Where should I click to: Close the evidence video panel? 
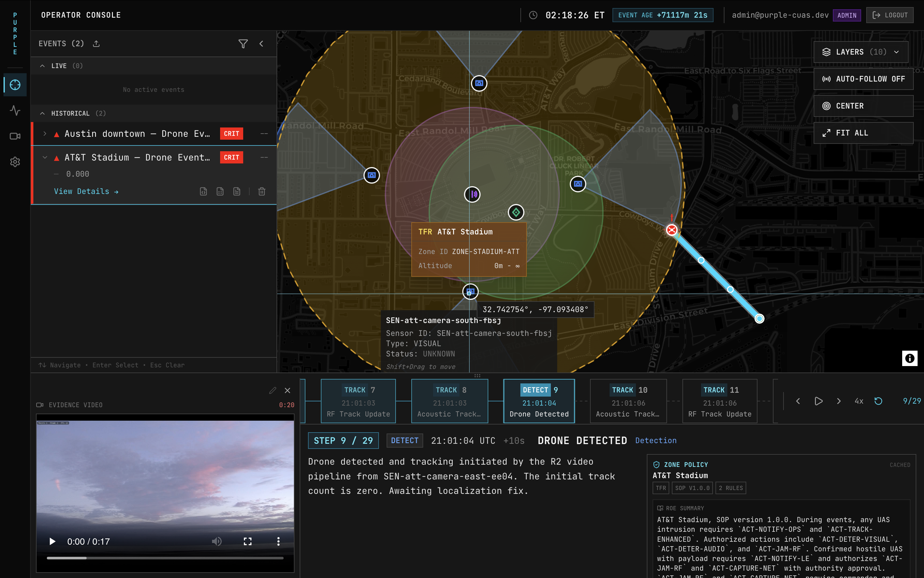tap(287, 390)
